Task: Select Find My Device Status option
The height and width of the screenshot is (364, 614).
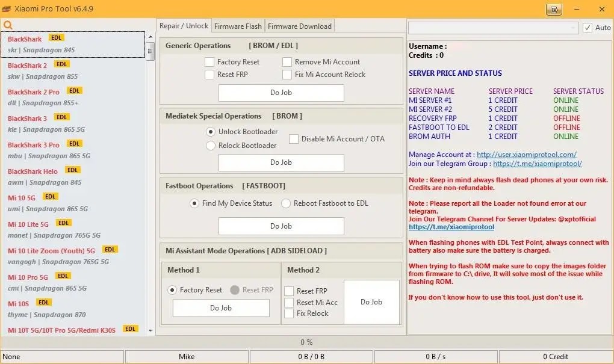Action: (194, 203)
